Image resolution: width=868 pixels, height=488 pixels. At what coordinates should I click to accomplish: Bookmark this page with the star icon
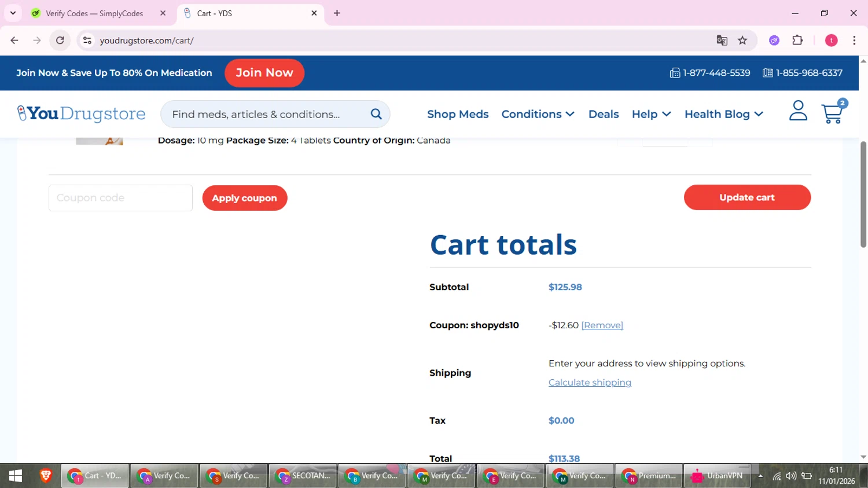pos(742,41)
